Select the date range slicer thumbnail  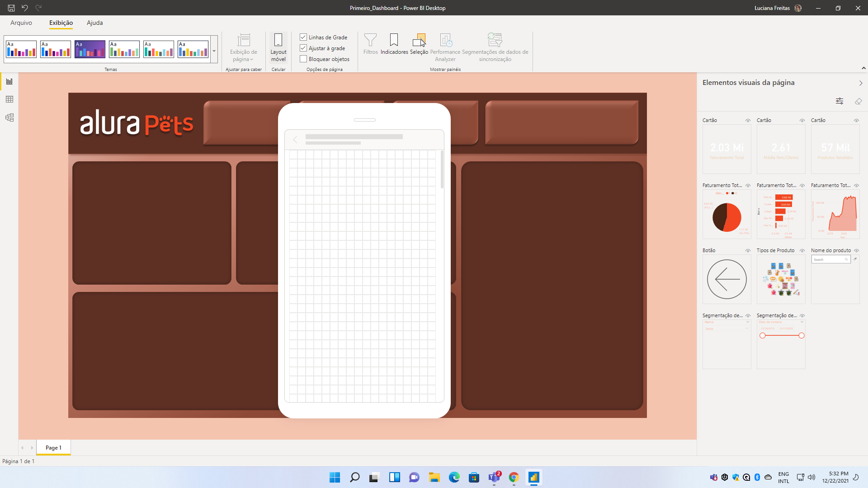pyautogui.click(x=781, y=344)
